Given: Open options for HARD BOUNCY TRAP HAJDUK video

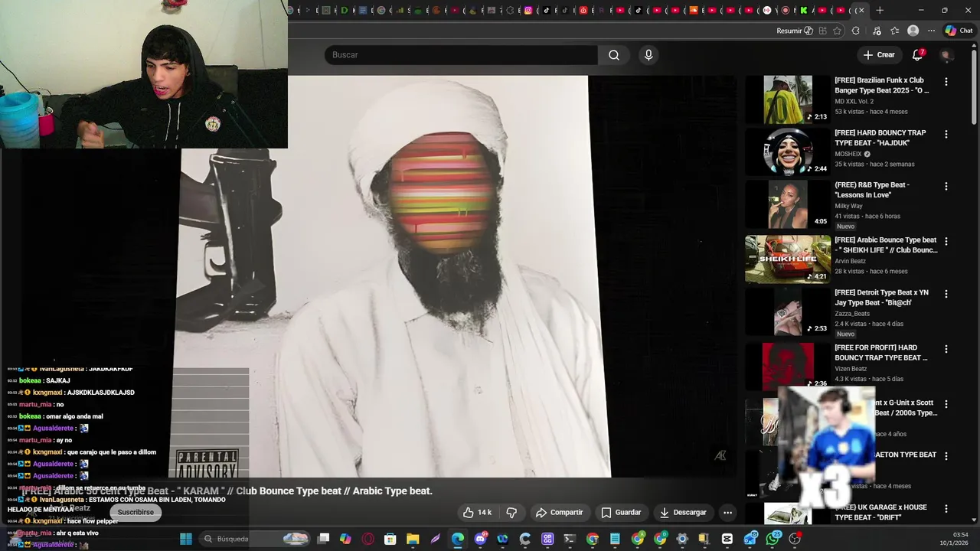Looking at the screenshot, I should coord(946,134).
